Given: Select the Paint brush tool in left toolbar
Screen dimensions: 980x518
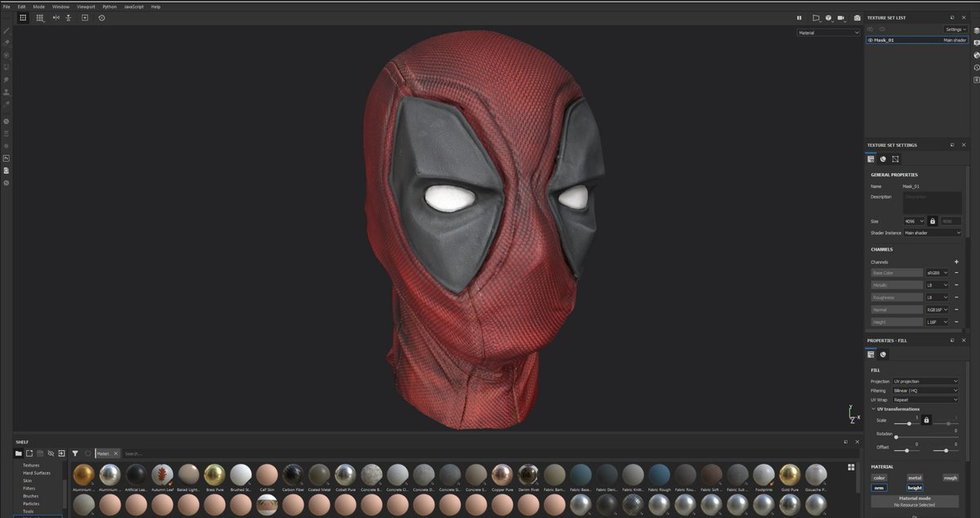Looking at the screenshot, I should tap(7, 30).
